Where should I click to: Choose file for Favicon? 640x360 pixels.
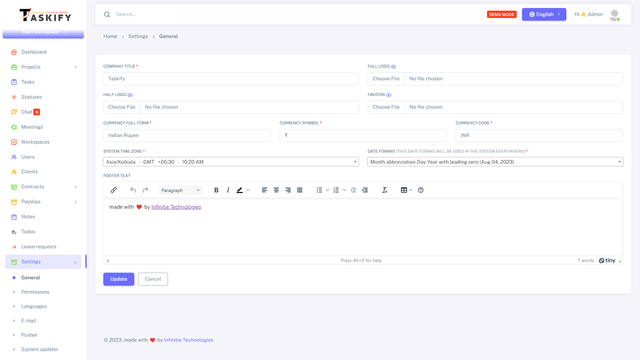click(x=386, y=107)
